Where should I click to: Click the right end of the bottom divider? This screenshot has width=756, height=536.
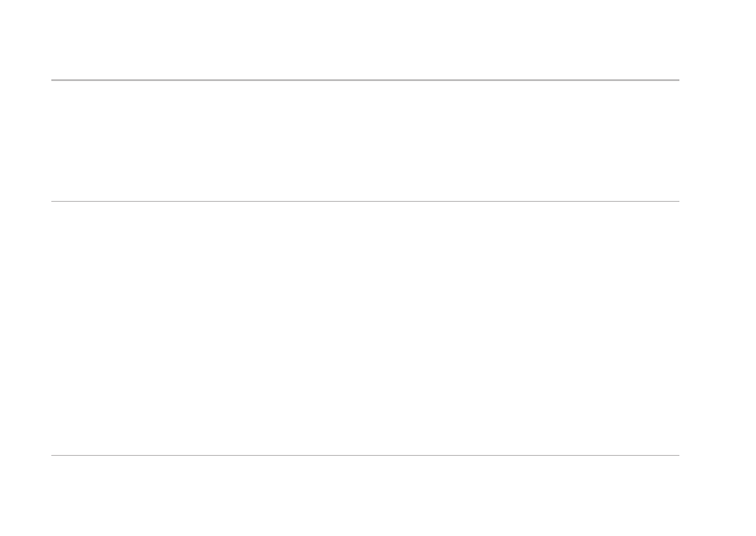(x=677, y=455)
